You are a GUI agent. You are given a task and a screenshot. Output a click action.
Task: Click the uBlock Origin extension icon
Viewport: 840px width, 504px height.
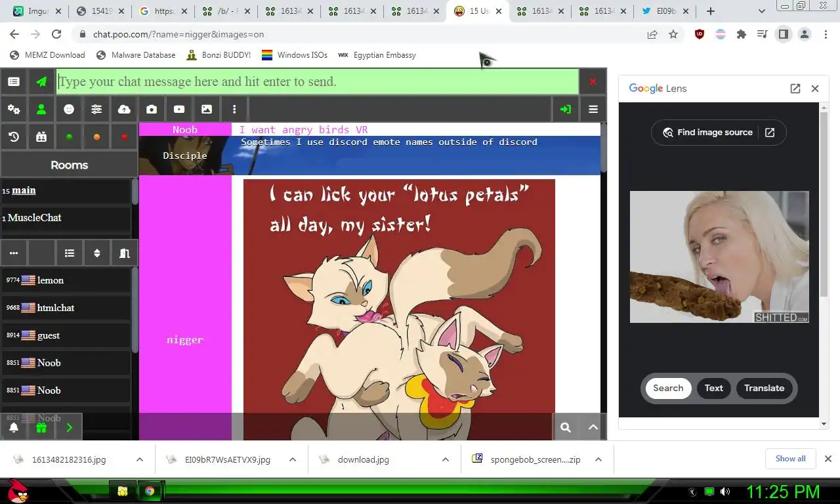point(700,34)
